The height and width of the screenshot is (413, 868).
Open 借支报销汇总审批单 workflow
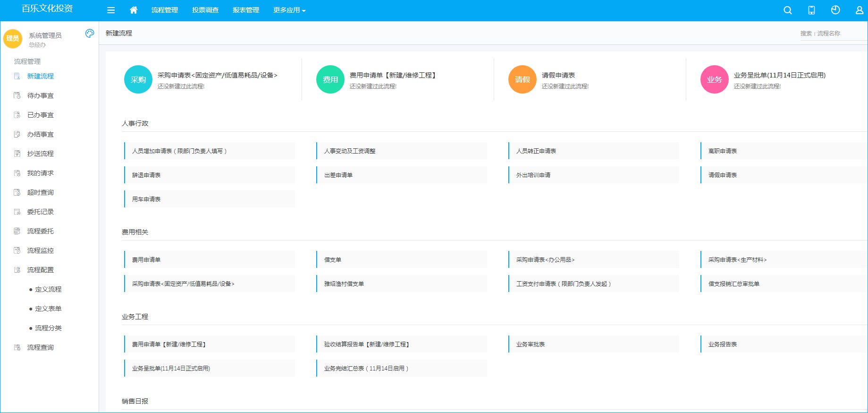pyautogui.click(x=784, y=284)
